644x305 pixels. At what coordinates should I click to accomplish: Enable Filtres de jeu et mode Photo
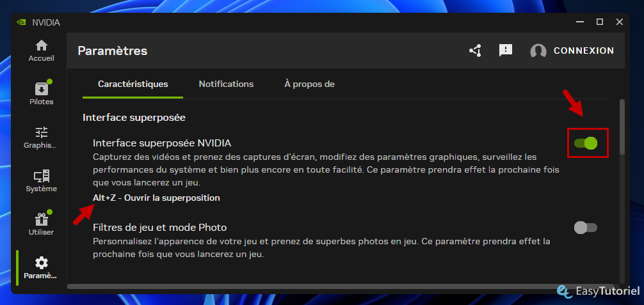[x=586, y=228]
